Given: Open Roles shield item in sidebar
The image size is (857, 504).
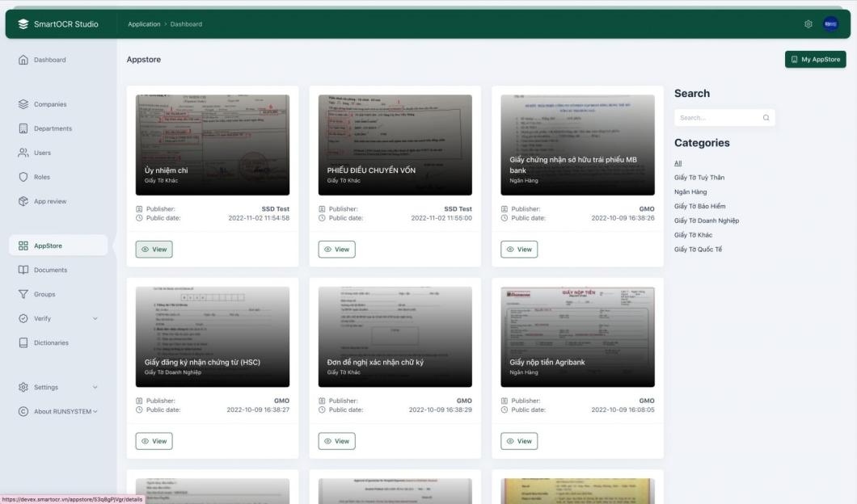Looking at the screenshot, I should [x=41, y=177].
